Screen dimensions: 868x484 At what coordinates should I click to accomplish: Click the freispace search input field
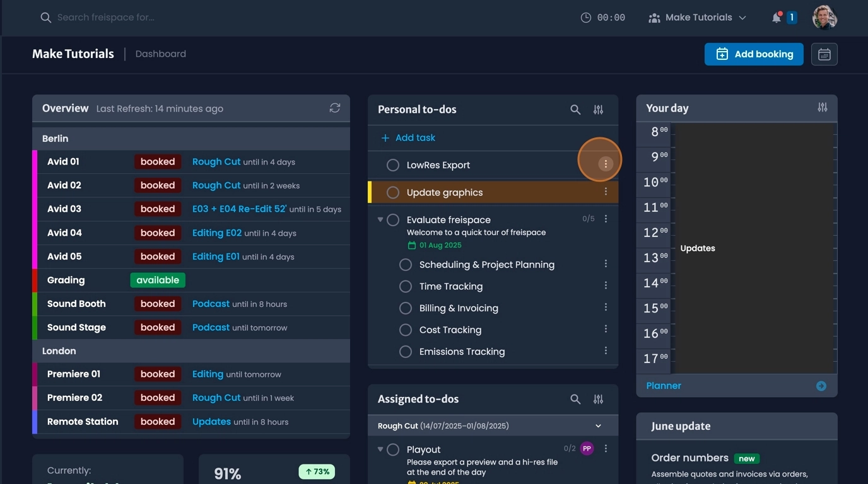(126, 17)
